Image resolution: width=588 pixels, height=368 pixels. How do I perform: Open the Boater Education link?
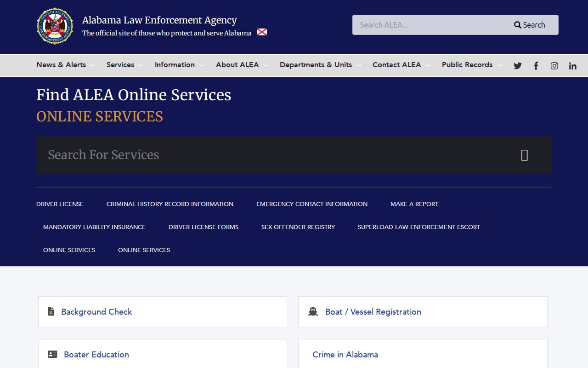tap(96, 355)
